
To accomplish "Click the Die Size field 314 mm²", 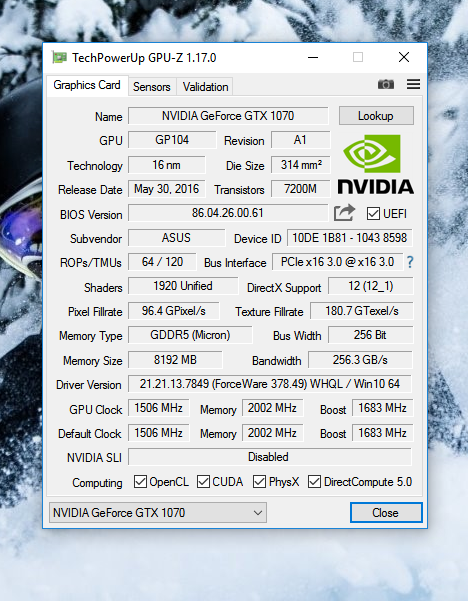I will point(301,165).
